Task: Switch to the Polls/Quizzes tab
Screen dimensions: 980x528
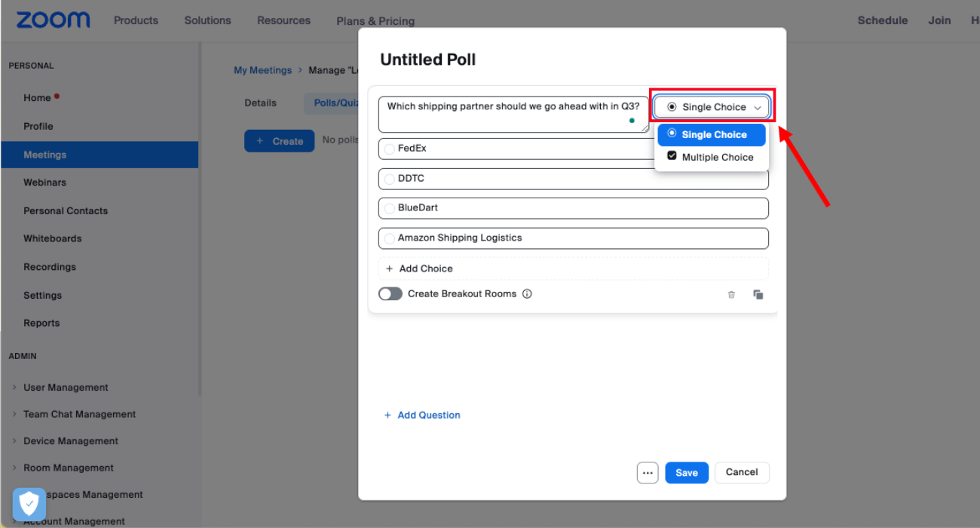Action: (x=332, y=103)
